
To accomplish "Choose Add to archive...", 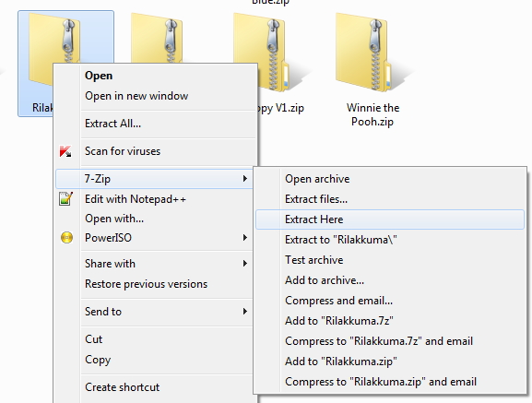I will click(x=390, y=280).
